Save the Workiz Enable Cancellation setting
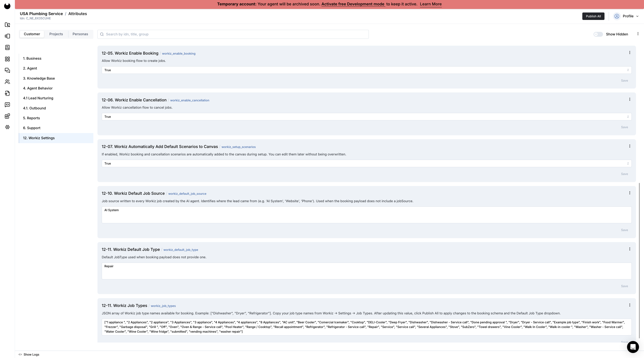This screenshot has height=358, width=644. click(624, 127)
